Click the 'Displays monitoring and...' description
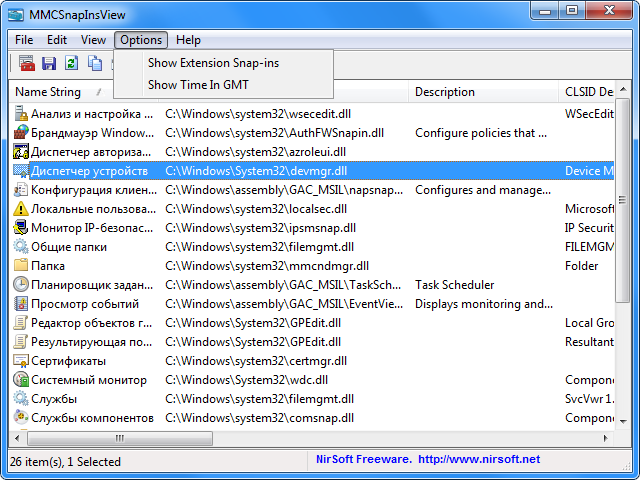 pyautogui.click(x=484, y=304)
